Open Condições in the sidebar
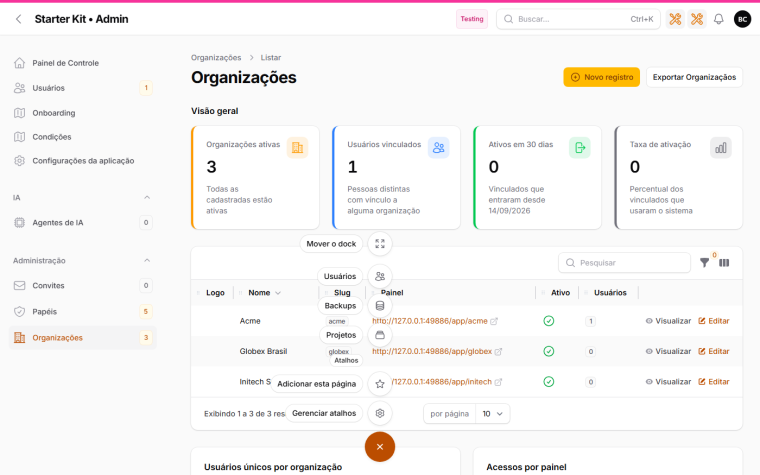760x475 pixels. [x=82, y=137]
